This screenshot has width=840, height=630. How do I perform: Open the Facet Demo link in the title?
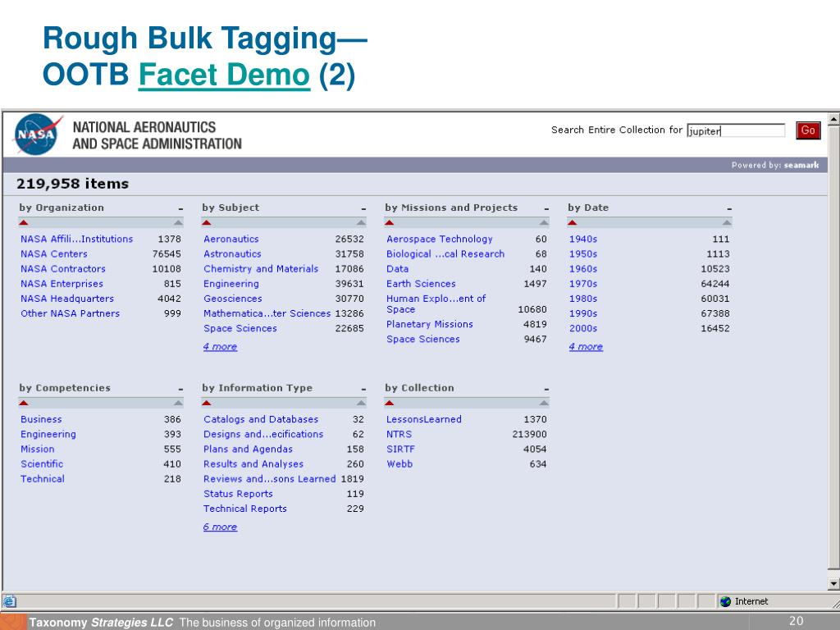click(x=225, y=74)
